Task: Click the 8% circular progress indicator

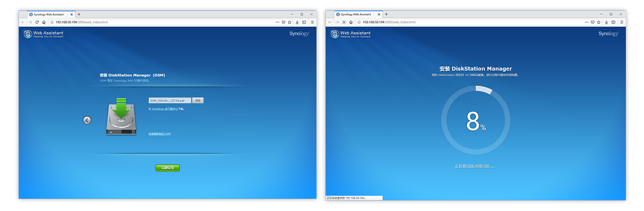Action: pyautogui.click(x=475, y=121)
